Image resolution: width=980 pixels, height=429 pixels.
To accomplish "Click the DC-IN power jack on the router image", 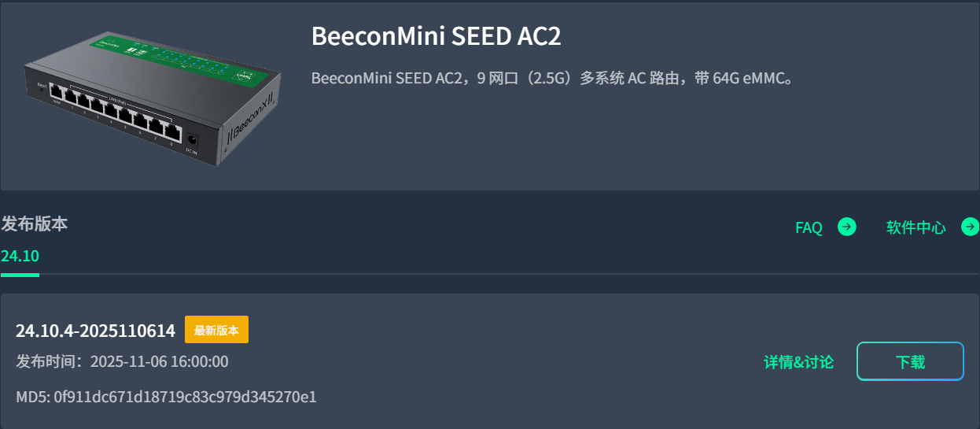I will (191, 139).
